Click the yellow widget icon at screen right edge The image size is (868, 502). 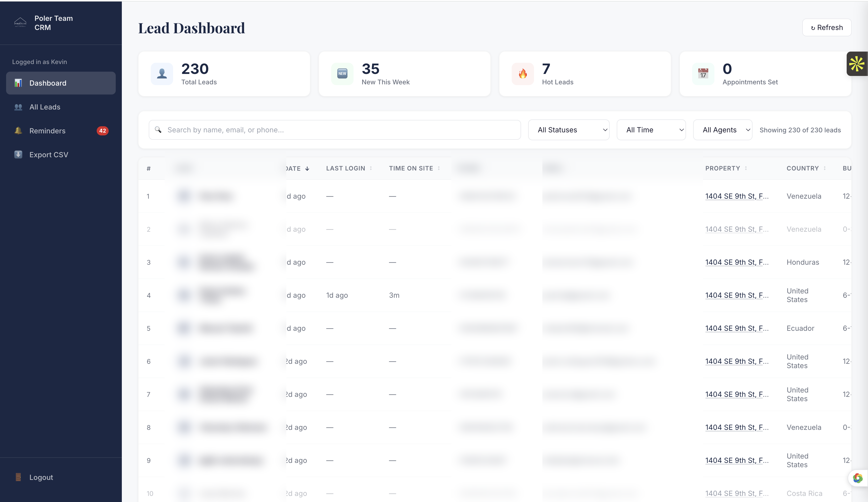(x=858, y=64)
